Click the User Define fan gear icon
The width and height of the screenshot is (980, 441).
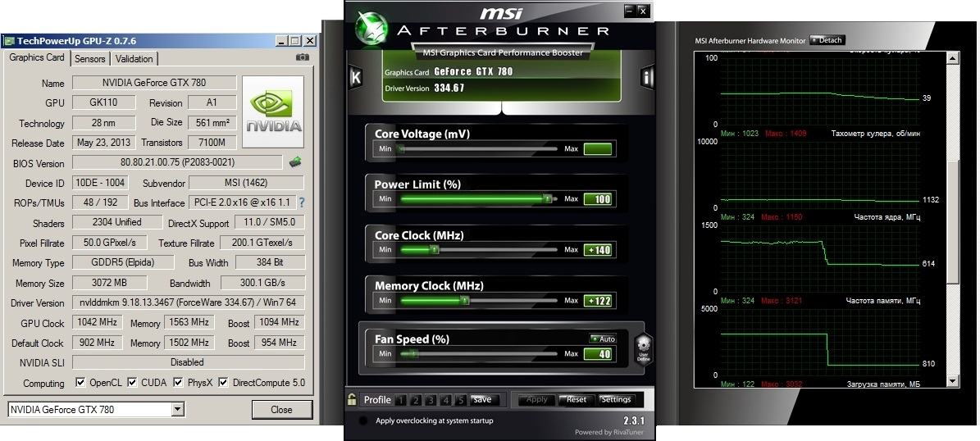click(643, 348)
